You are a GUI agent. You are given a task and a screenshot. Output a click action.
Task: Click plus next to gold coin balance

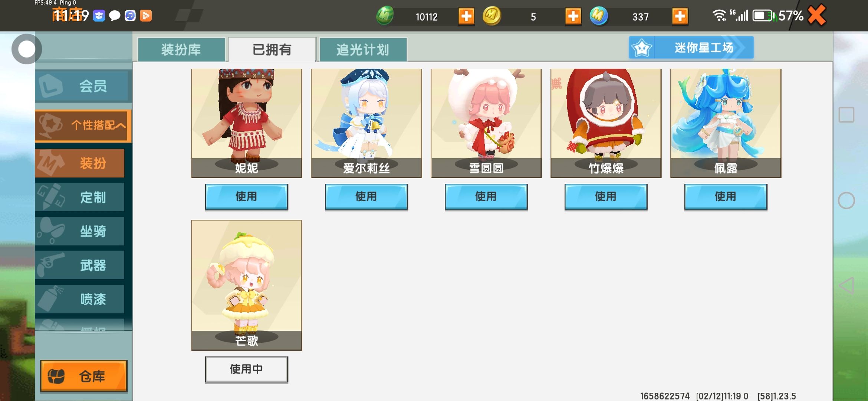573,16
